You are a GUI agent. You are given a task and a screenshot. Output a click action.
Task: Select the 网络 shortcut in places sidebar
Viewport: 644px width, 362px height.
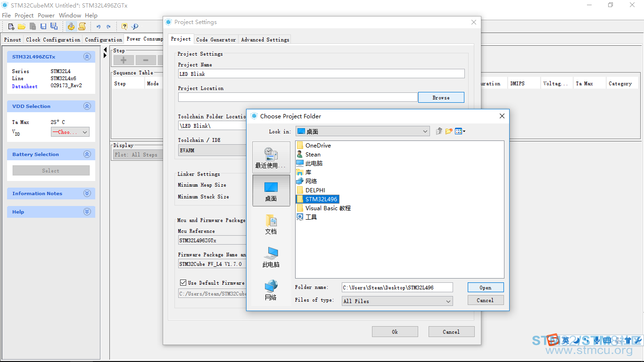(x=271, y=289)
